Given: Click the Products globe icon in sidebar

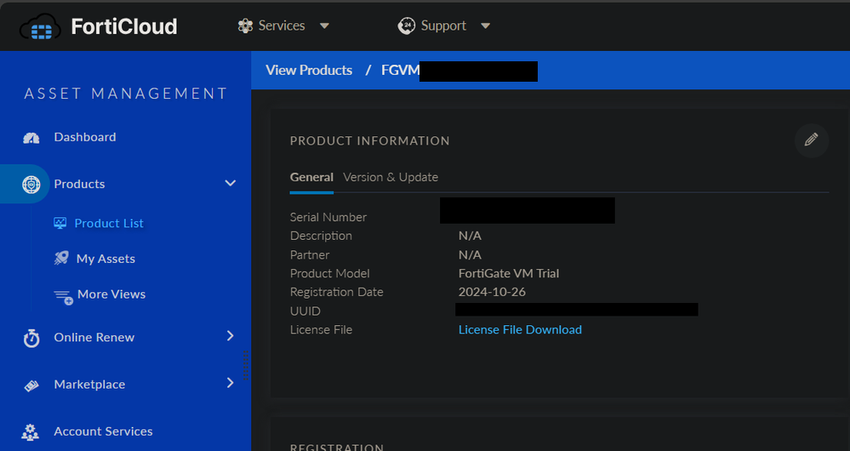Looking at the screenshot, I should pos(31,184).
